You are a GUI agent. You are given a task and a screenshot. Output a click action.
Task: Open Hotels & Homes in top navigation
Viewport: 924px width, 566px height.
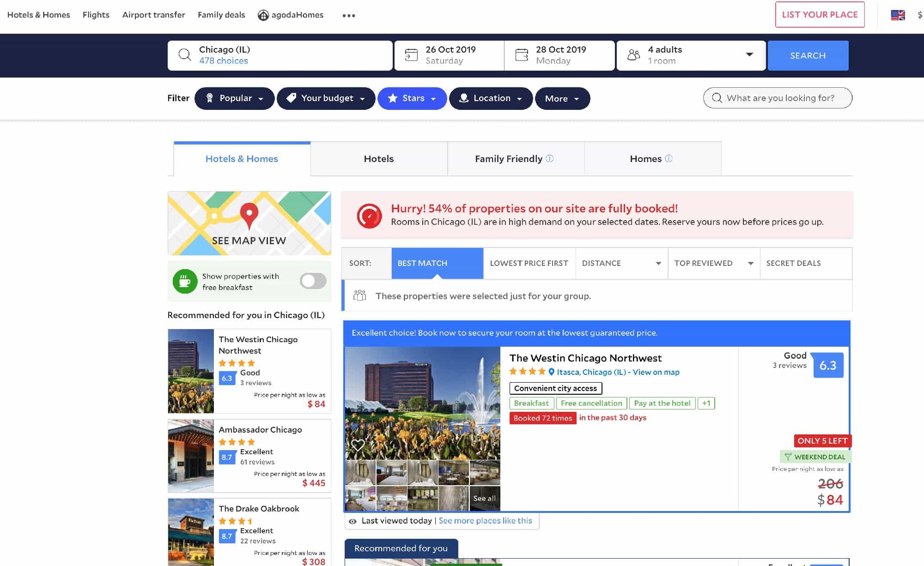39,15
